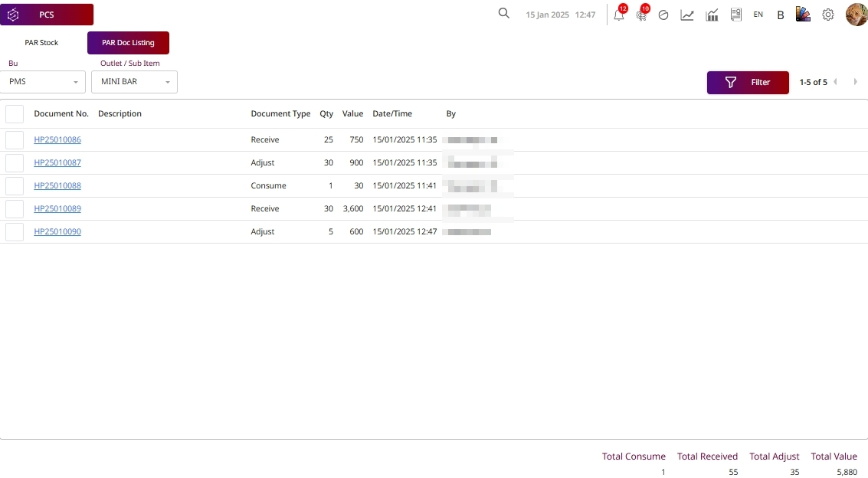Screen dimensions: 868x478
Task: Open document link HP25010088
Action: pos(57,186)
